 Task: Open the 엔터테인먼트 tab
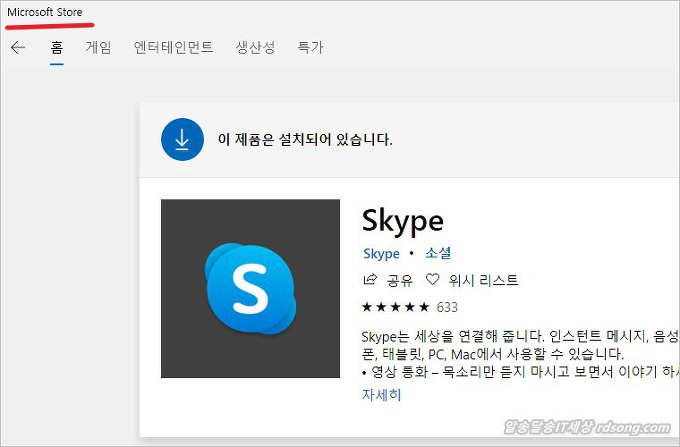click(x=173, y=47)
